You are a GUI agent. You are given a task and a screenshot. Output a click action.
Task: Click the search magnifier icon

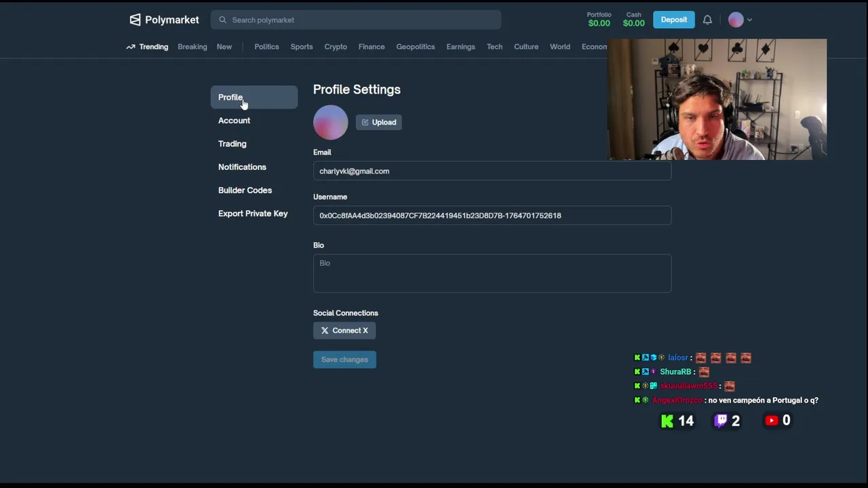[x=222, y=20]
